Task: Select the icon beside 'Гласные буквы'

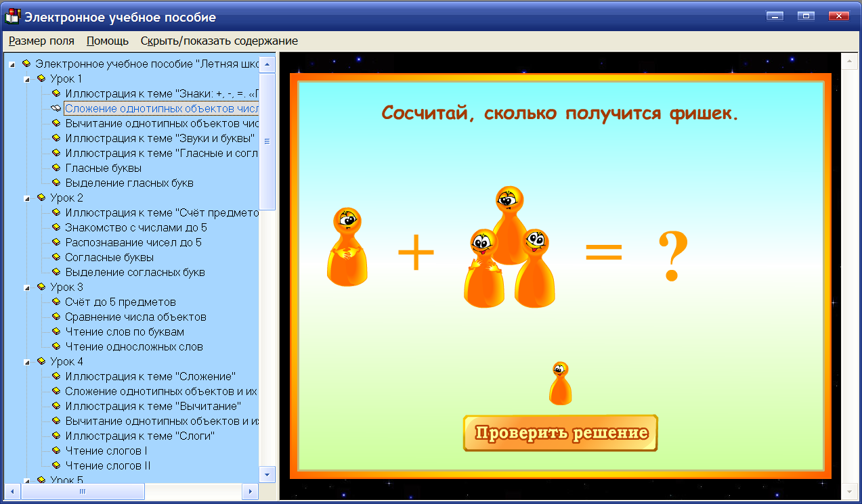Action: pyautogui.click(x=56, y=168)
